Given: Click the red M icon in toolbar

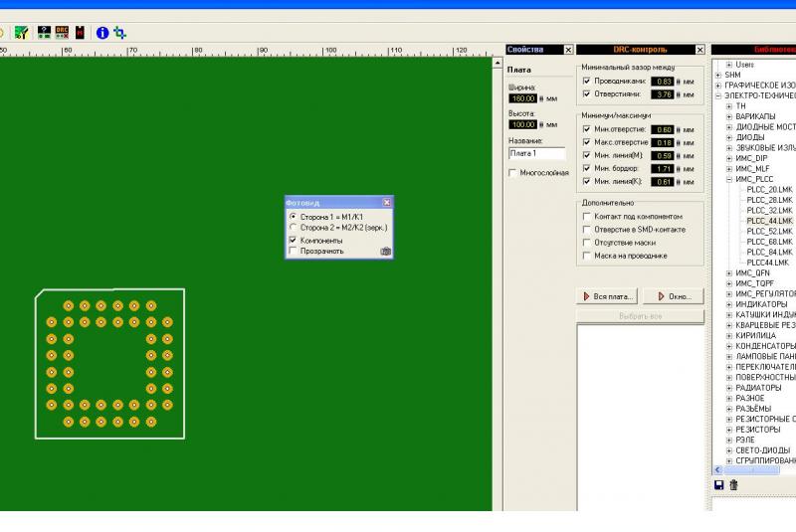Looking at the screenshot, I should (x=80, y=32).
